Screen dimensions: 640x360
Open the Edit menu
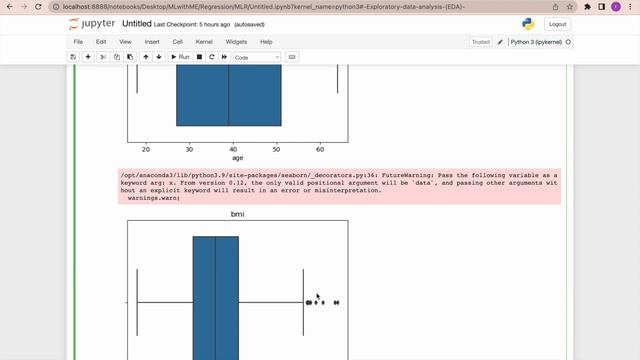coord(101,42)
